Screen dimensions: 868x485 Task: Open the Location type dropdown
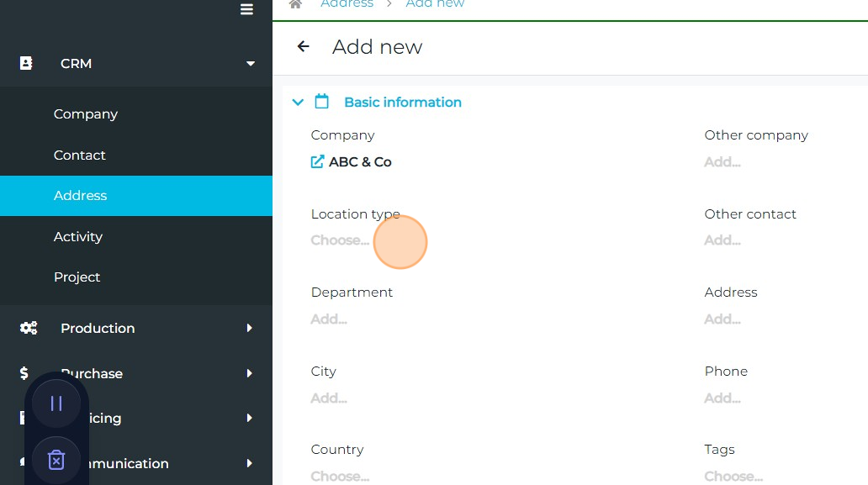(340, 240)
